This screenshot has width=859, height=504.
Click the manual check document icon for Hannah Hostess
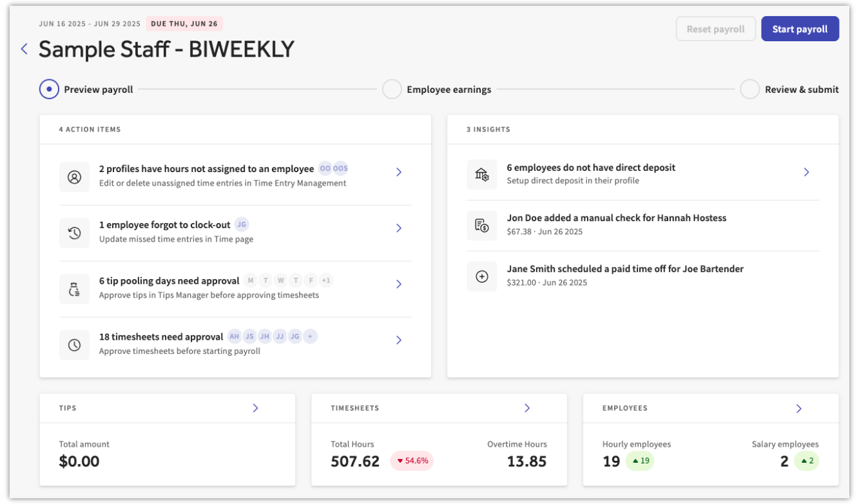pos(482,225)
